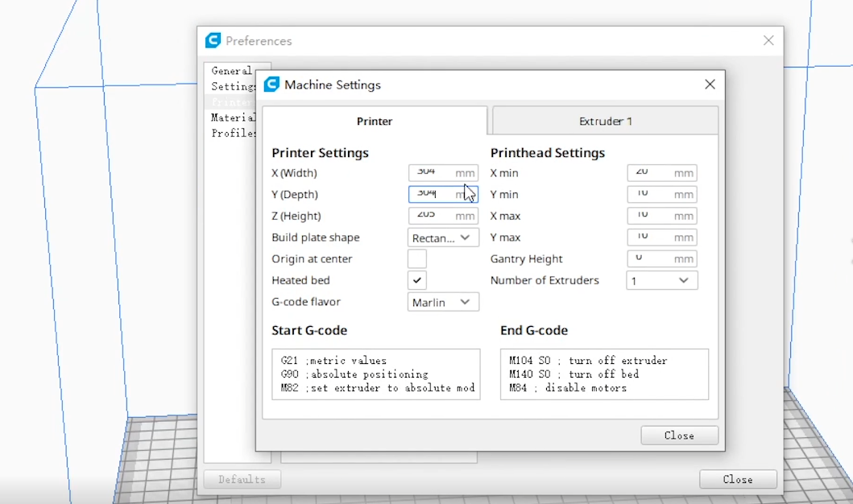Uncheck the Heated bed checkbox

click(417, 280)
